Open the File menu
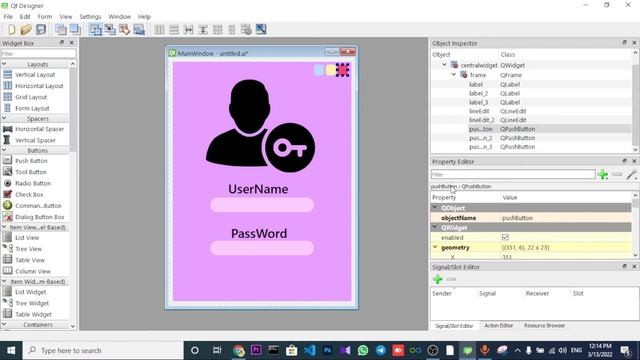Viewport: 640px width, 360px height. 8,17
